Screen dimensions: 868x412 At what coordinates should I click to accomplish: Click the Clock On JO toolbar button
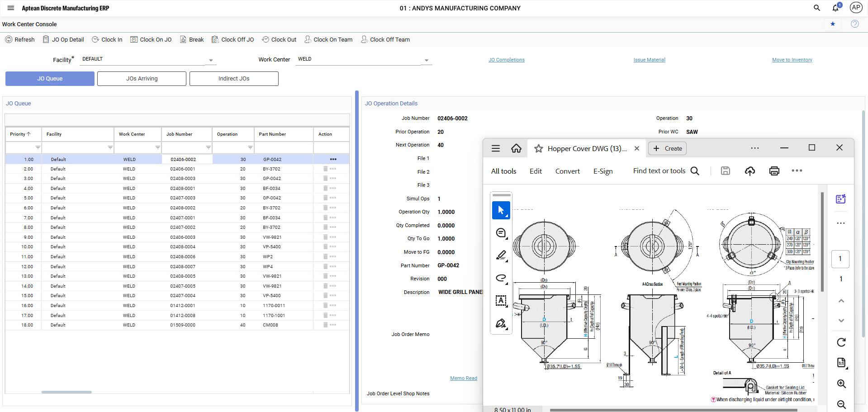pyautogui.click(x=151, y=40)
